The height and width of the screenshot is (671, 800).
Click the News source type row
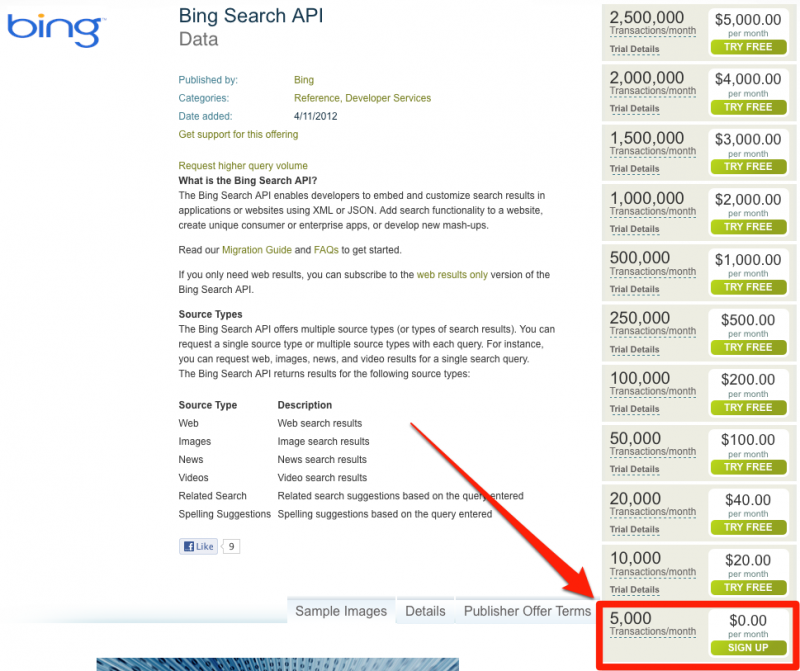(x=272, y=459)
